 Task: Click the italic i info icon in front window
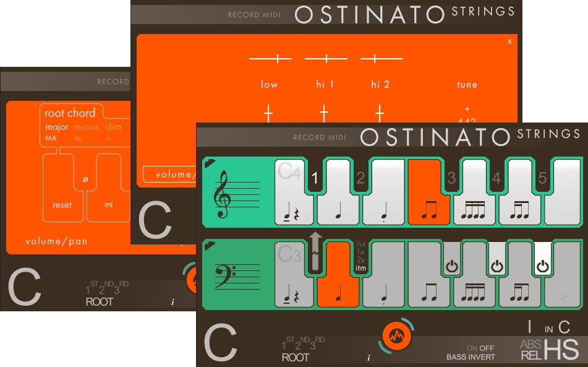tap(369, 358)
